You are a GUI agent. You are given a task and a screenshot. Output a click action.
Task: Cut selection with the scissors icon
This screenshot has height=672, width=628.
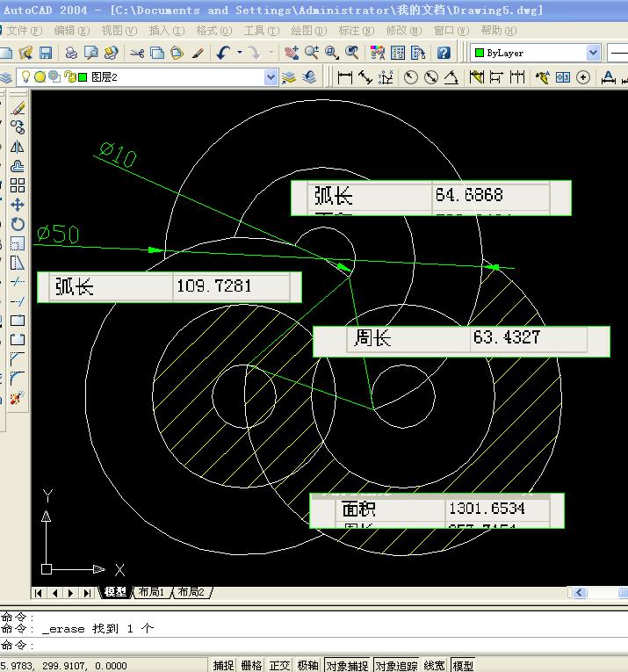coord(137,53)
